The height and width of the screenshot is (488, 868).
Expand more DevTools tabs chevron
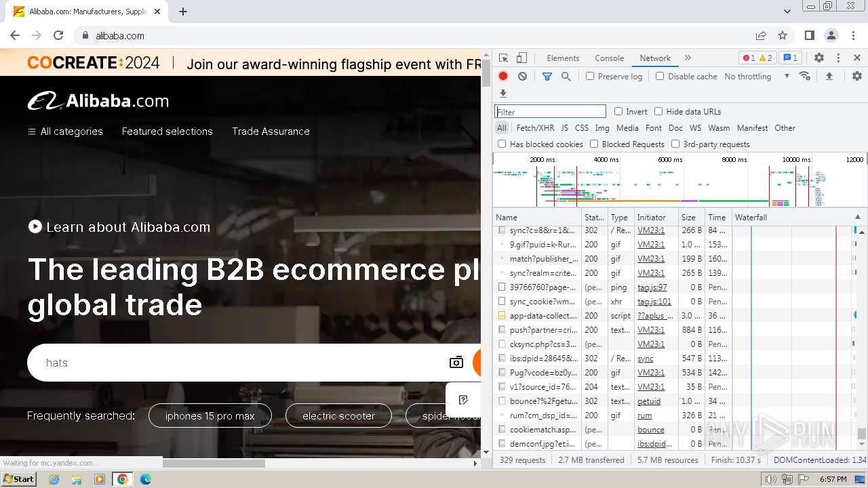(688, 58)
